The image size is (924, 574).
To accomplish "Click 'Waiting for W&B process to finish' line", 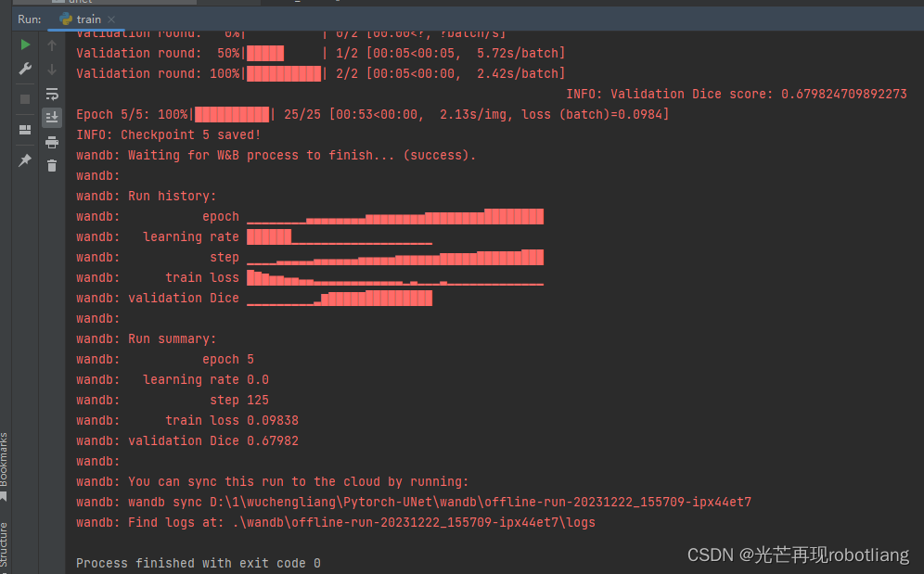I will (276, 156).
